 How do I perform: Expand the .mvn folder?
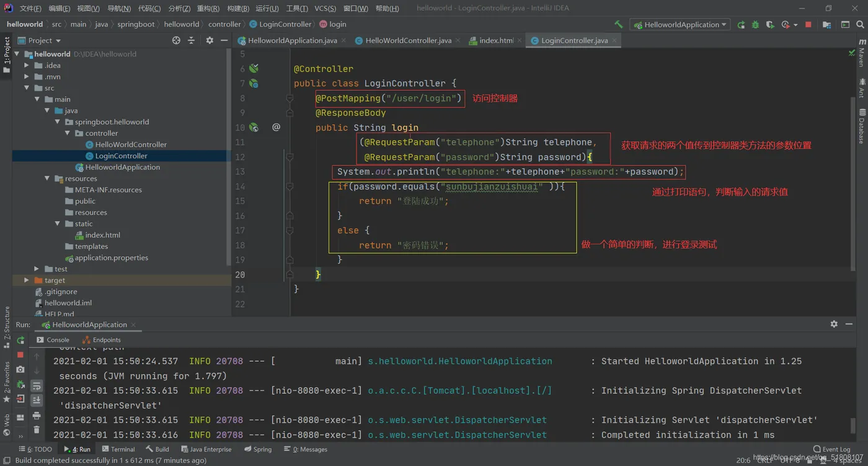point(27,76)
